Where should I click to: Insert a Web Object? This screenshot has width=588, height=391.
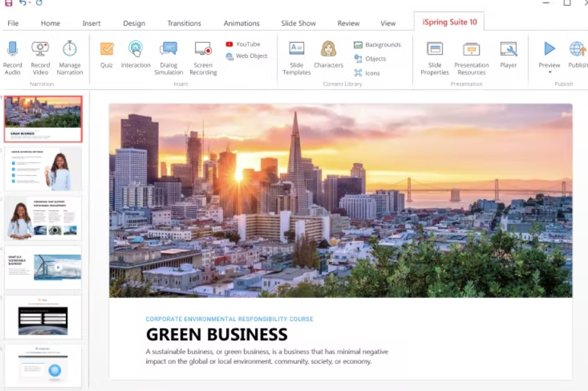247,56
